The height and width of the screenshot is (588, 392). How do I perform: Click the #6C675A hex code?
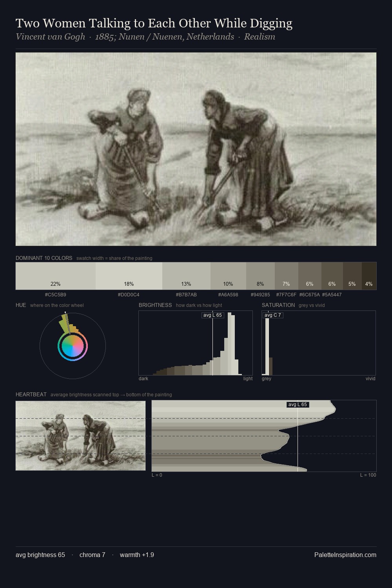(x=310, y=295)
